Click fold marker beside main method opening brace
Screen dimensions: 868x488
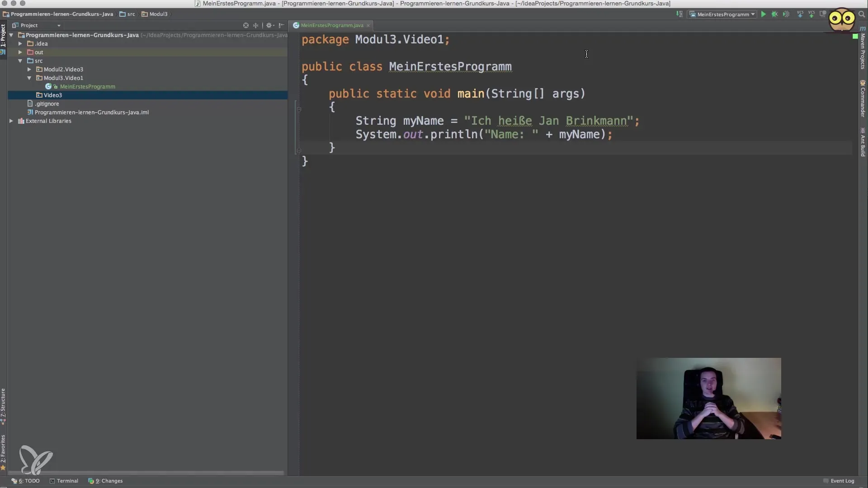click(299, 109)
